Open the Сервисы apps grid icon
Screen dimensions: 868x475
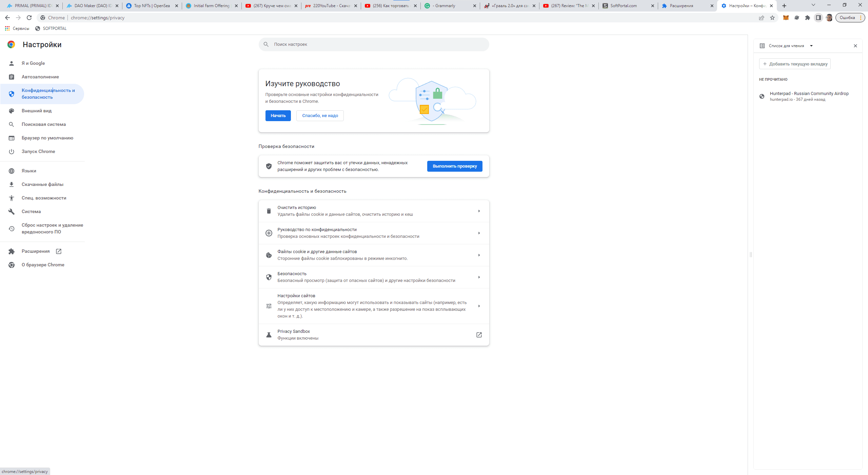[7, 28]
